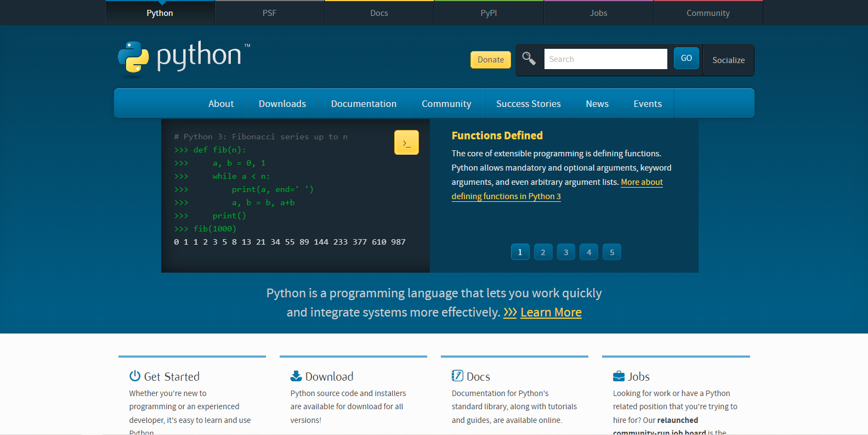Open the Documentation navigation menu
Image resolution: width=868 pixels, height=435 pixels.
click(x=364, y=104)
